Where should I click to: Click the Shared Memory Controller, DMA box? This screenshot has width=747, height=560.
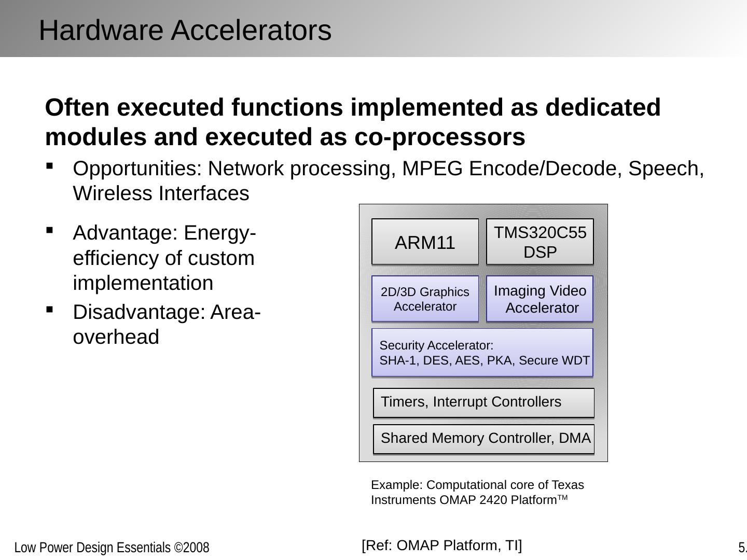click(x=483, y=439)
